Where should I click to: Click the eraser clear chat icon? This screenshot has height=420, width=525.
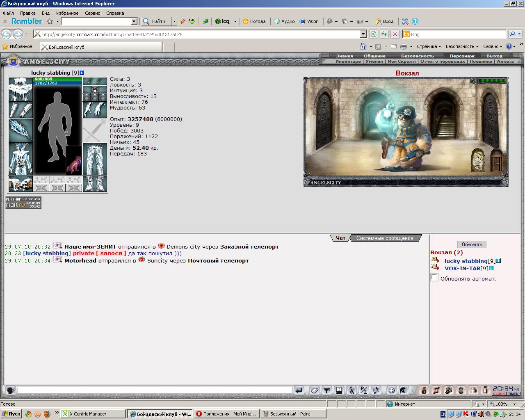click(315, 390)
